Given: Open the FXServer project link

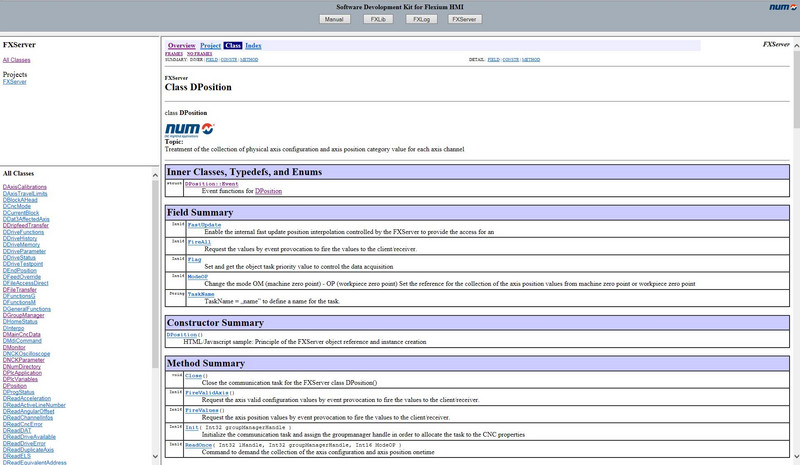Looking at the screenshot, I should click(x=14, y=82).
